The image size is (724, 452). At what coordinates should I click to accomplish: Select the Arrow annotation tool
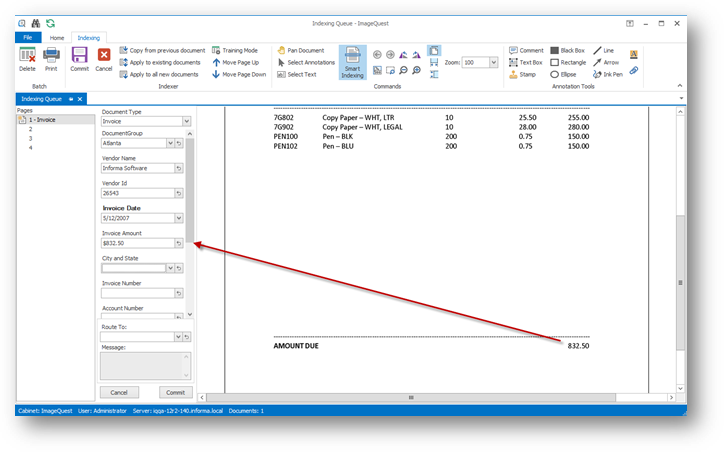click(606, 62)
